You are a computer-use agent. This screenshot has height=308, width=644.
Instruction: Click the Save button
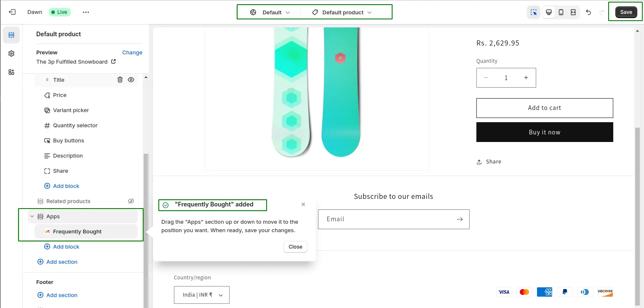tap(626, 12)
